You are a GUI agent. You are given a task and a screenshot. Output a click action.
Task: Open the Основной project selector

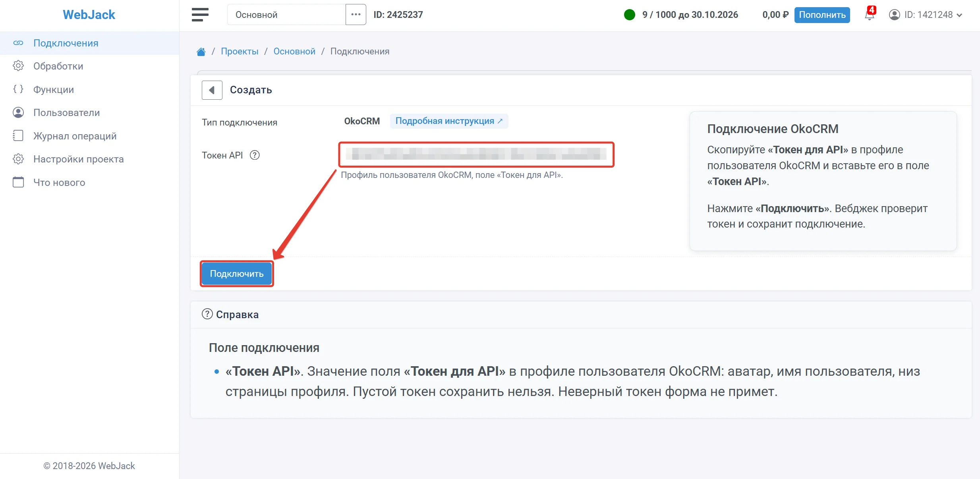point(286,15)
